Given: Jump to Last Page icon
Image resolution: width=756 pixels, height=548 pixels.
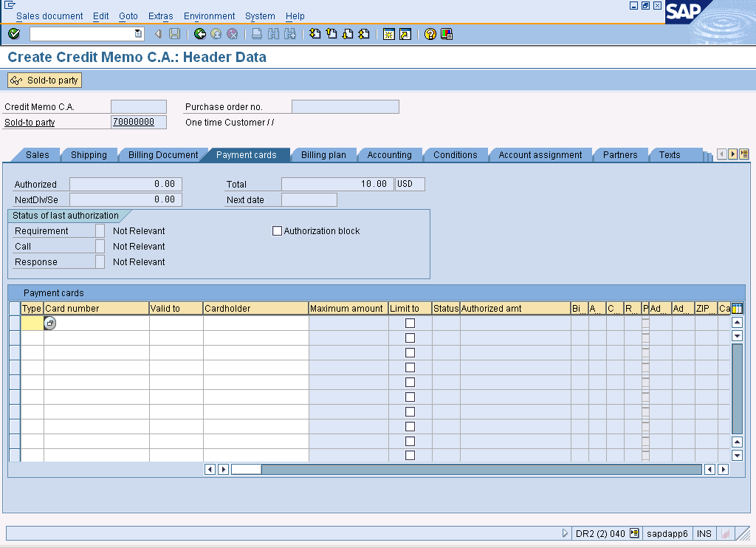Looking at the screenshot, I should (x=364, y=34).
